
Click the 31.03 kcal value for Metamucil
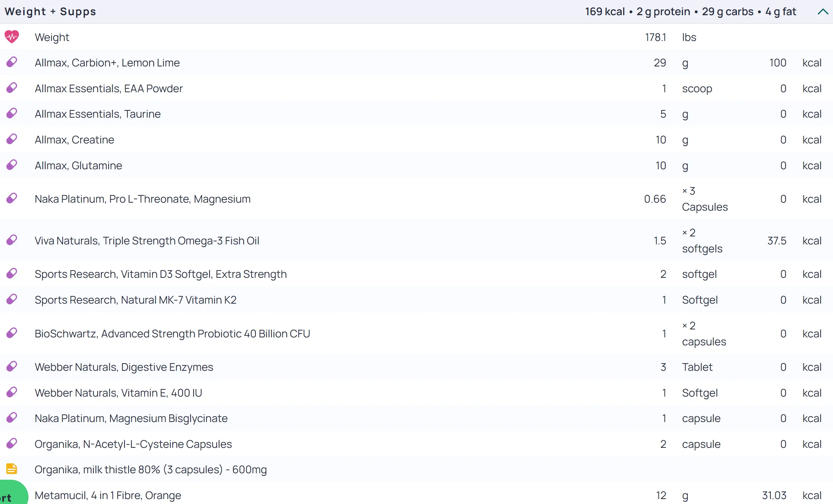click(x=774, y=495)
